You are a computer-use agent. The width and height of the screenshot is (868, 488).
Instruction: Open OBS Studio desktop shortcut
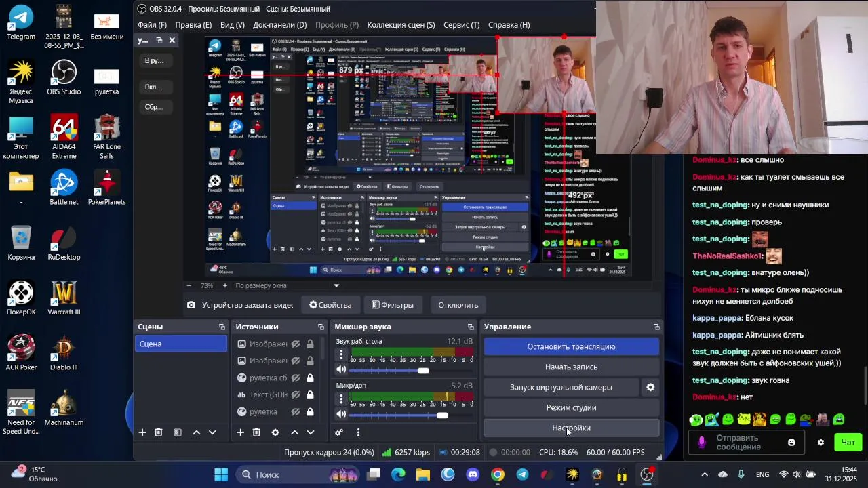pos(64,78)
